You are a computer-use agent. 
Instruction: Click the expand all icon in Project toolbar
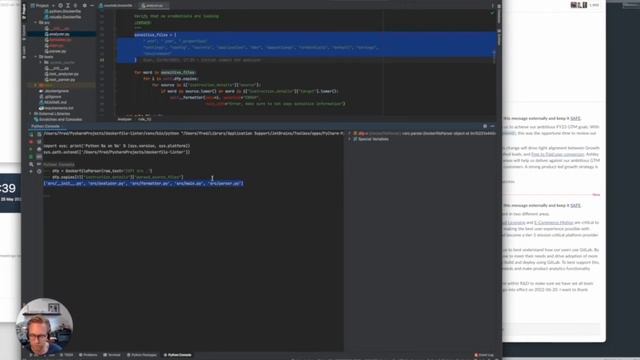68,6
